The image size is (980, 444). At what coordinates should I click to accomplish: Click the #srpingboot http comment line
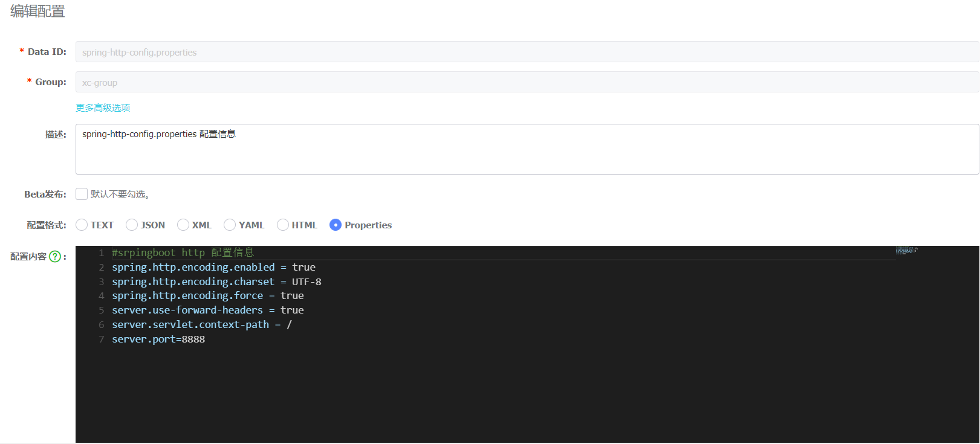183,253
